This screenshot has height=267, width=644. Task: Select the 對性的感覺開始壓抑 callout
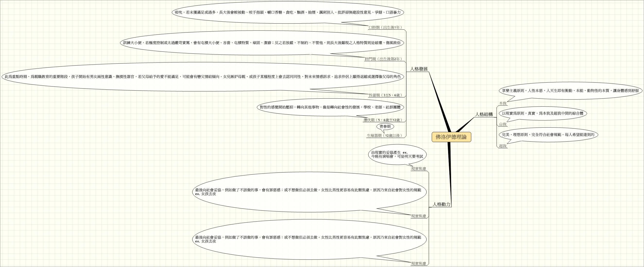(330, 107)
